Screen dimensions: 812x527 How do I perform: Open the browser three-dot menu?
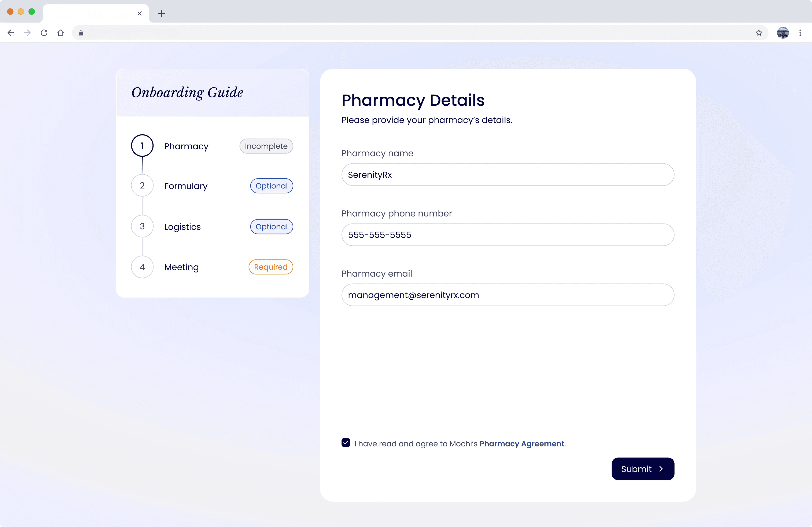[x=800, y=33]
